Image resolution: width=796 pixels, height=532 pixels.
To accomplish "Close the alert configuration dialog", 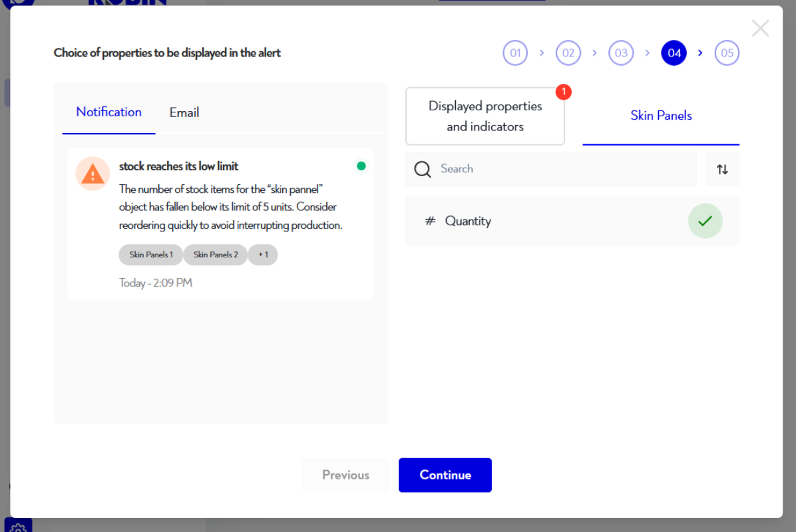I will 760,28.
